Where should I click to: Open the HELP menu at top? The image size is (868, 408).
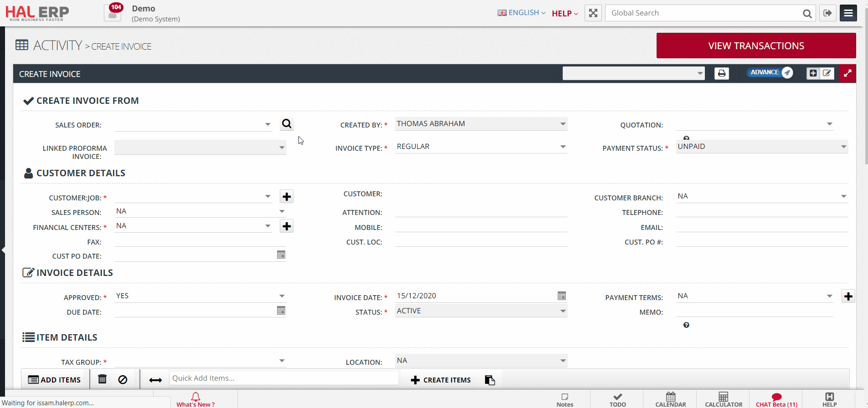[565, 14]
